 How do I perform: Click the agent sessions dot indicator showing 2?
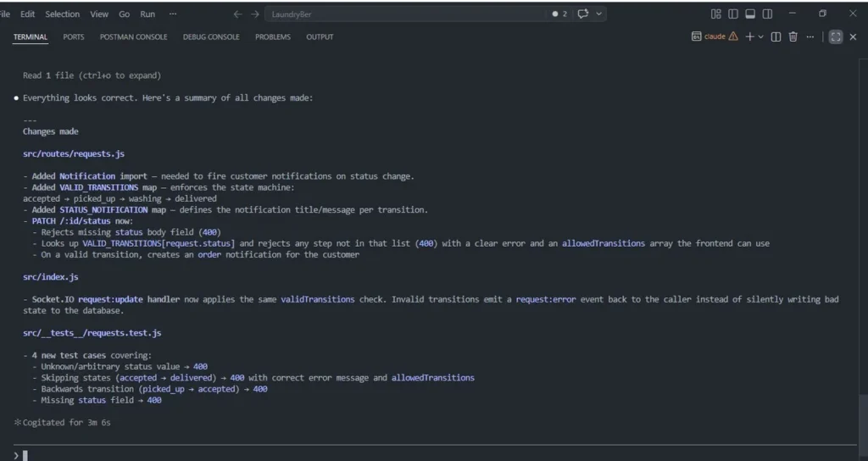click(559, 14)
